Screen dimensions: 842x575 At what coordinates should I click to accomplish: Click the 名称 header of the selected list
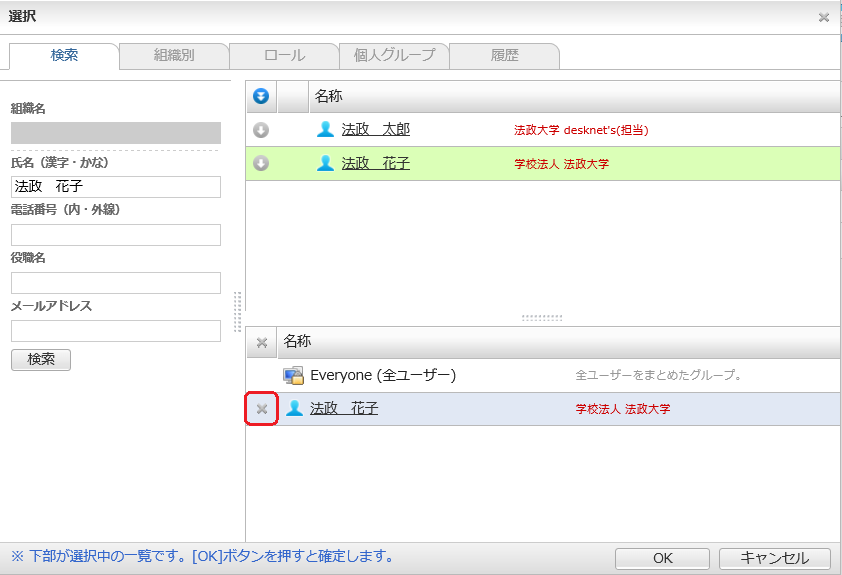pyautogui.click(x=297, y=341)
